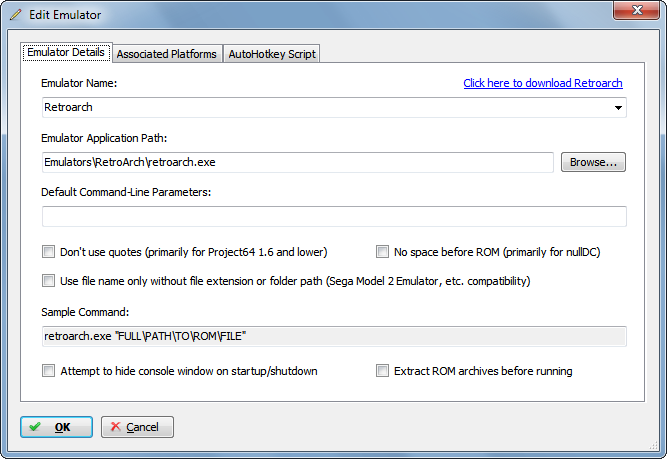This screenshot has width=667, height=459.
Task: Toggle No space before ROM checkbox
Action: tap(382, 252)
